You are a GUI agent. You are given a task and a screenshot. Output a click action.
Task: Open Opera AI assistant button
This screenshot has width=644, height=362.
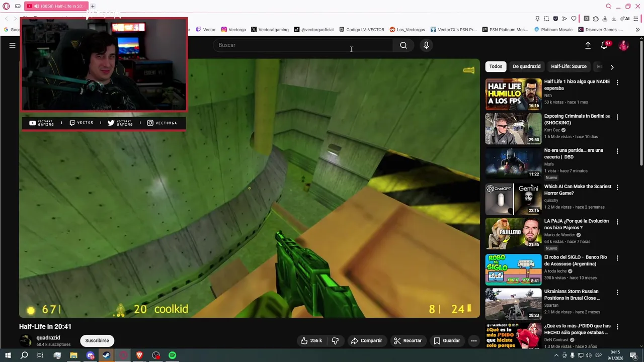(x=625, y=19)
